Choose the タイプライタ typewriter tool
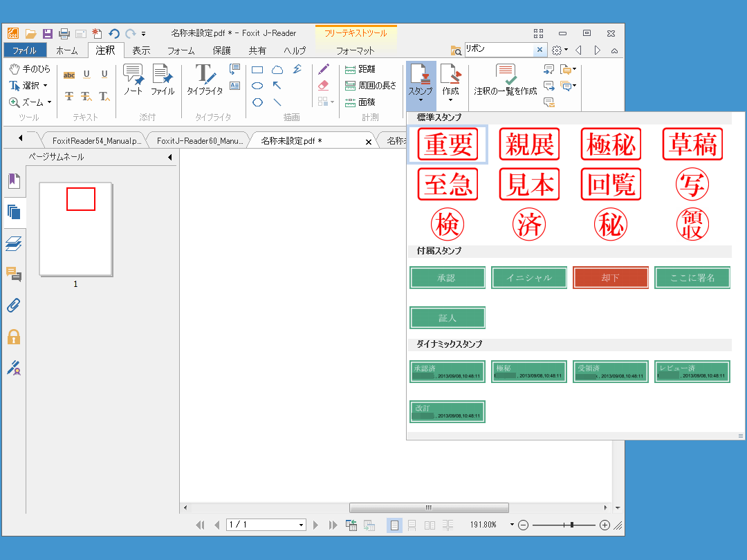This screenshot has width=747, height=560. pos(205,80)
